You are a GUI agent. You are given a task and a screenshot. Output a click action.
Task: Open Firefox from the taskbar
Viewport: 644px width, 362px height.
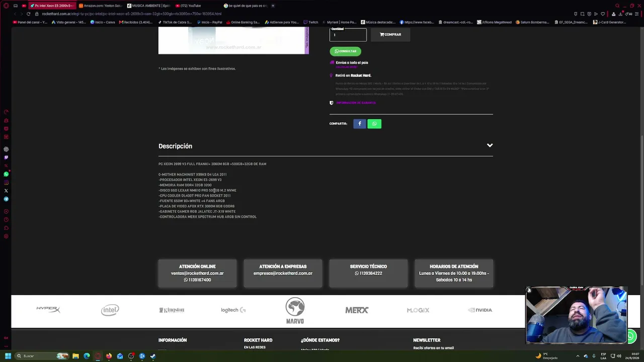click(x=109, y=356)
